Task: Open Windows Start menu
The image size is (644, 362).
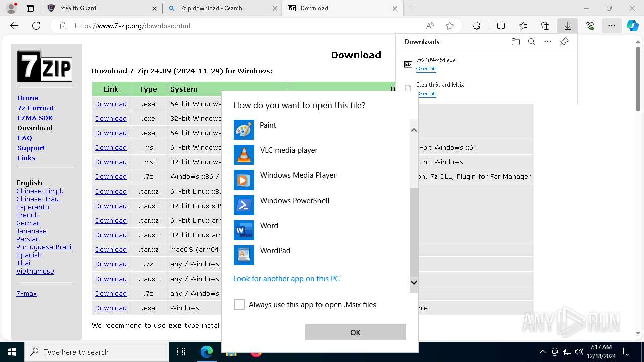Action: coord(12,352)
